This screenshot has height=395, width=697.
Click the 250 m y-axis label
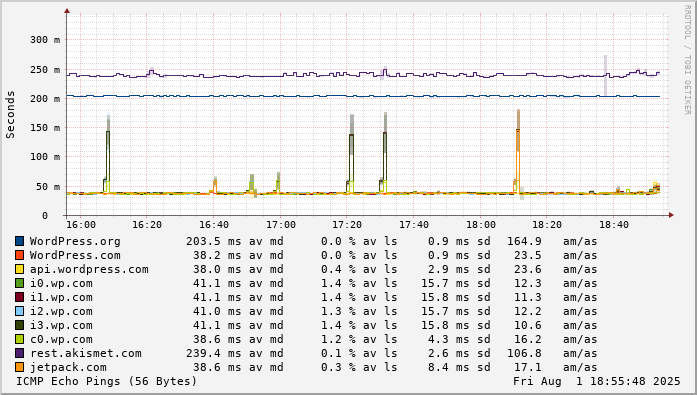[45, 70]
